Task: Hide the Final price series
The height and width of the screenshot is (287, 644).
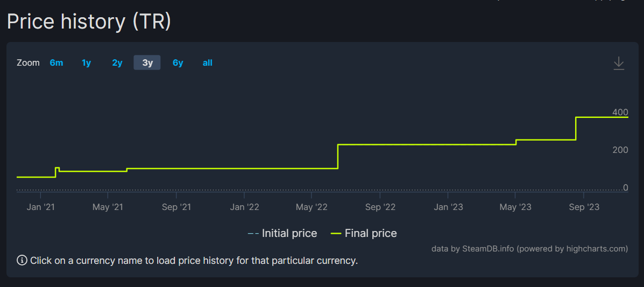Action: pos(371,234)
